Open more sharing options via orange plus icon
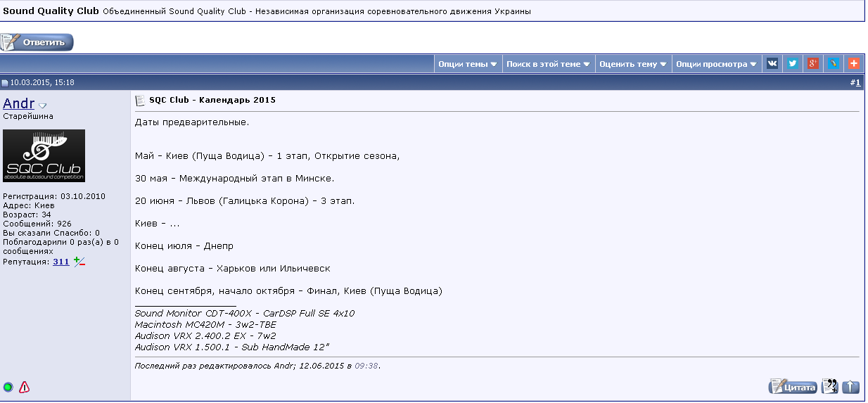Screen dimensions: 868x403 853,63
